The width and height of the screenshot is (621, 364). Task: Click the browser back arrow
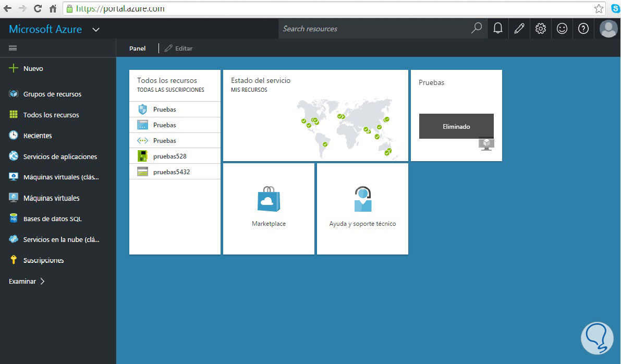point(7,8)
